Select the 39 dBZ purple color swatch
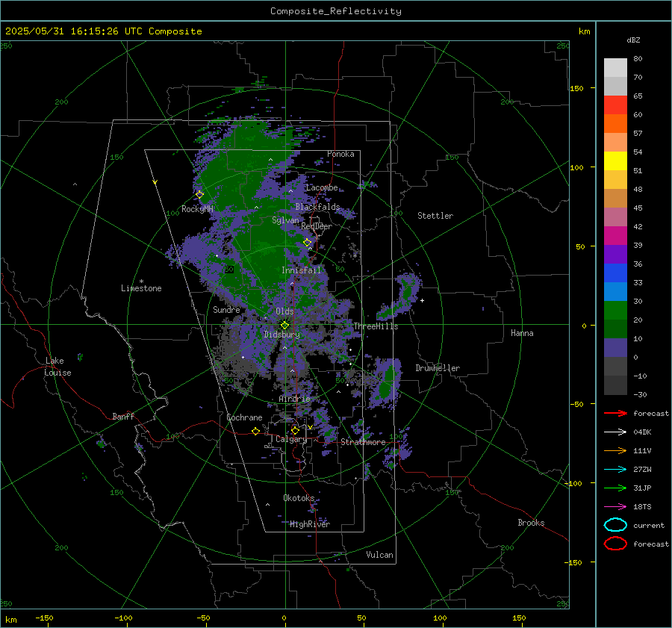The width and height of the screenshot is (672, 628). pos(615,254)
